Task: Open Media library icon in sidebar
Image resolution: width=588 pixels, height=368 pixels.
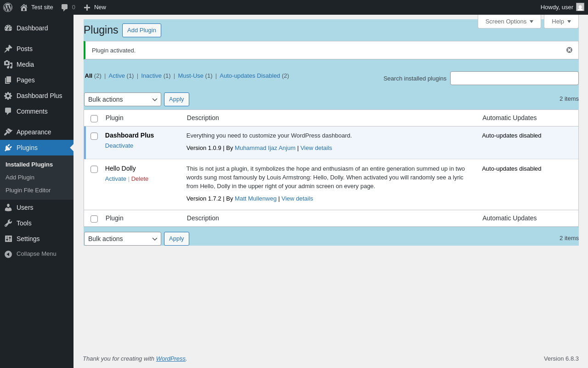Action: (x=8, y=64)
